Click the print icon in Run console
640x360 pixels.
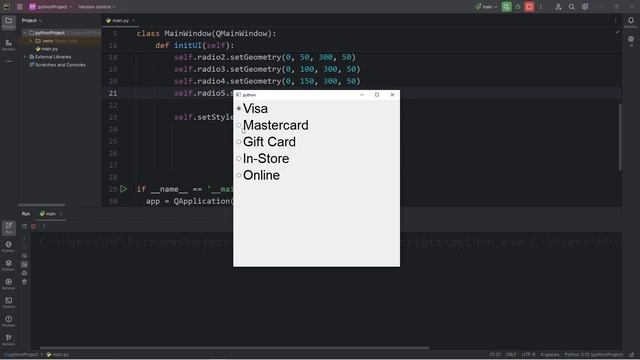(24, 273)
